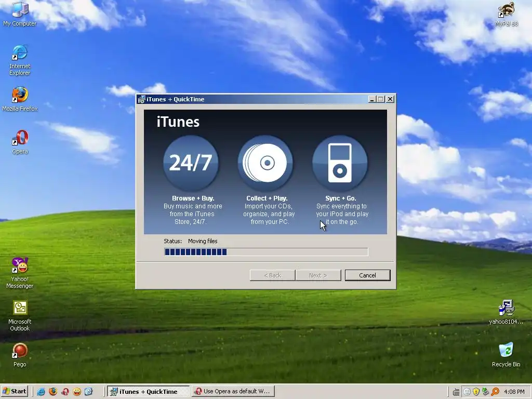Viewport: 532px width, 399px height.
Task: Switch to iTunes + QuickTime taskbar button
Action: pyautogui.click(x=149, y=392)
